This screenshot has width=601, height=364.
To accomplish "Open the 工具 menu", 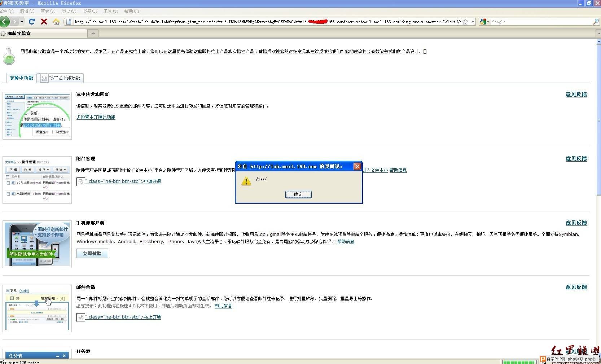I will tap(110, 11).
